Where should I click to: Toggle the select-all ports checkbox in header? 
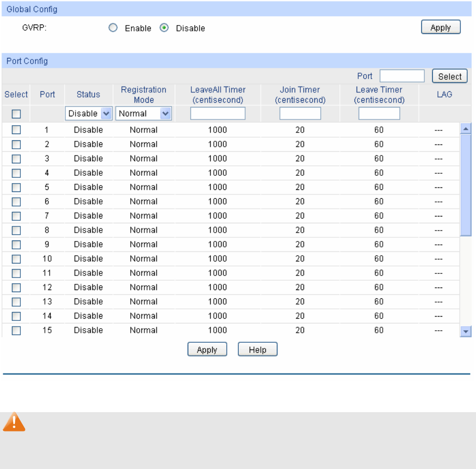16,114
